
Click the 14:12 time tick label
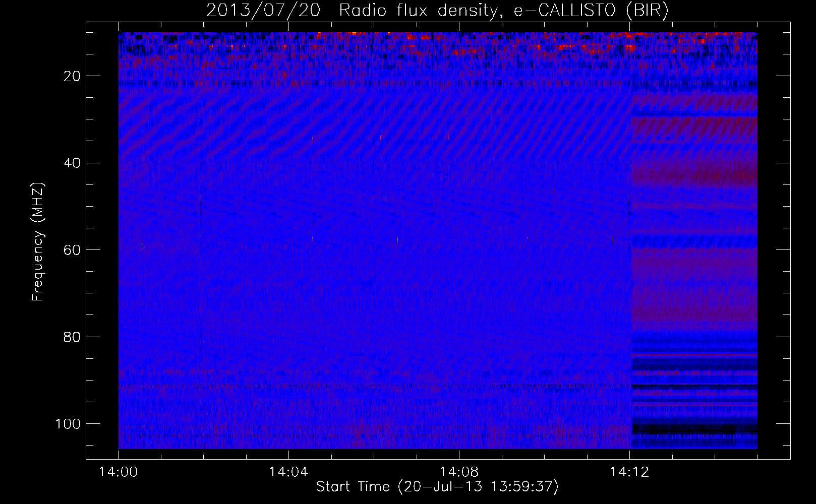tap(629, 472)
